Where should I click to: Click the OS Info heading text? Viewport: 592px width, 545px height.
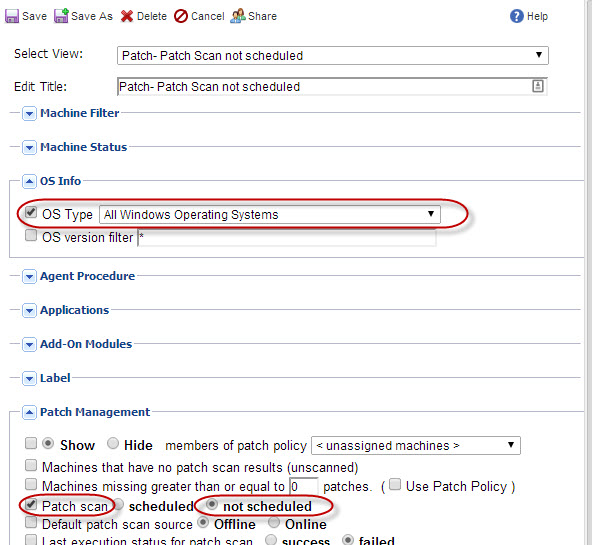[60, 181]
